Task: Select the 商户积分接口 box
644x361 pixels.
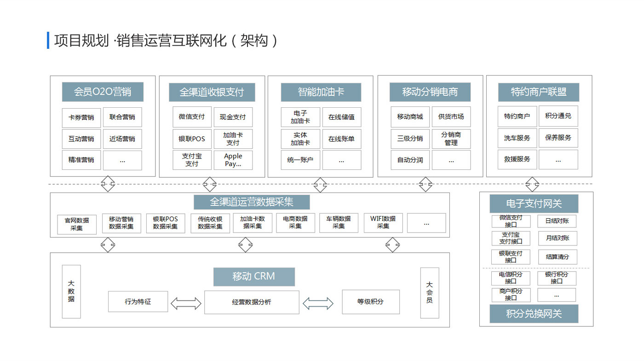Action: 511,295
